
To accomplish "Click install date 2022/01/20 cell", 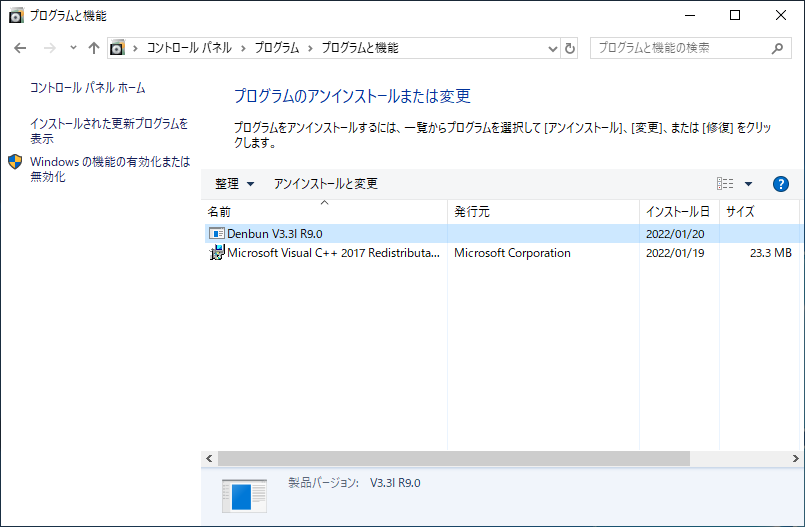I will [x=675, y=234].
